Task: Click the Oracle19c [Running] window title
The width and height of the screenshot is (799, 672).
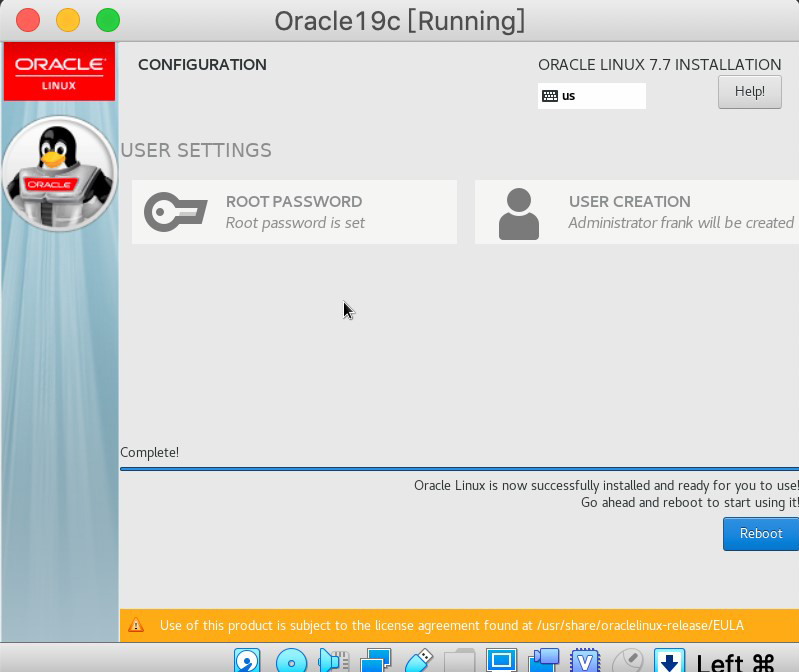Action: click(x=400, y=21)
